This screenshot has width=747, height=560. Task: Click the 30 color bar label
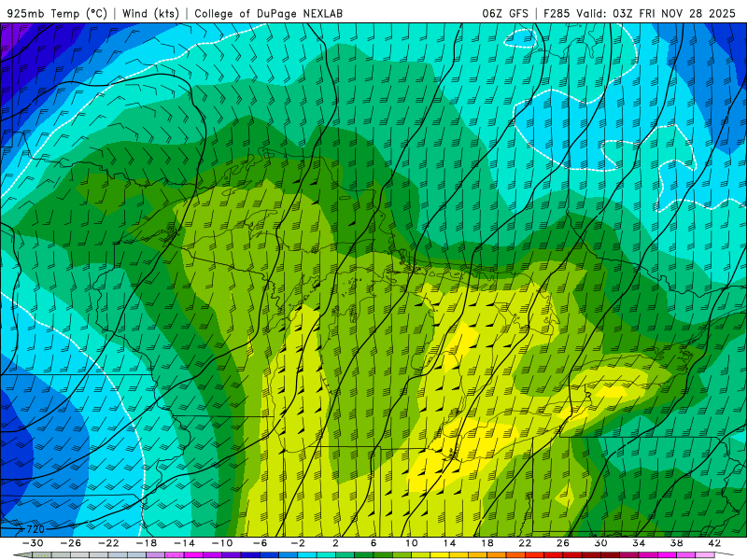pos(600,543)
